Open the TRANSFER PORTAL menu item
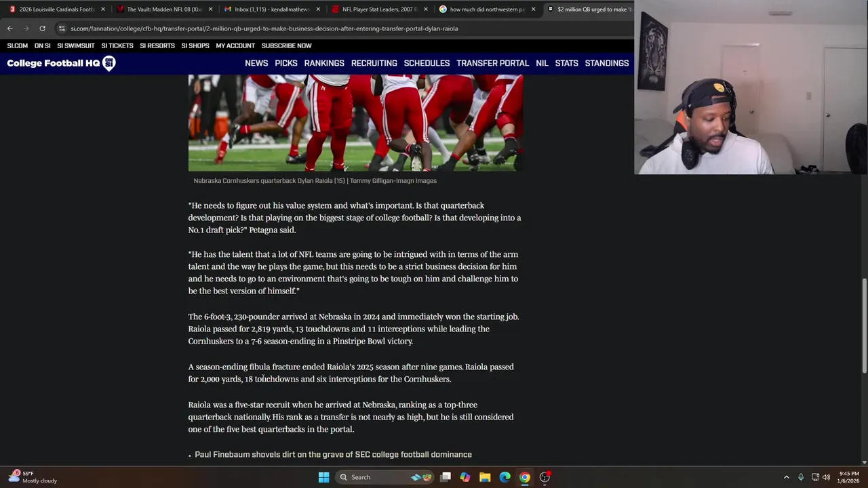 tap(492, 63)
